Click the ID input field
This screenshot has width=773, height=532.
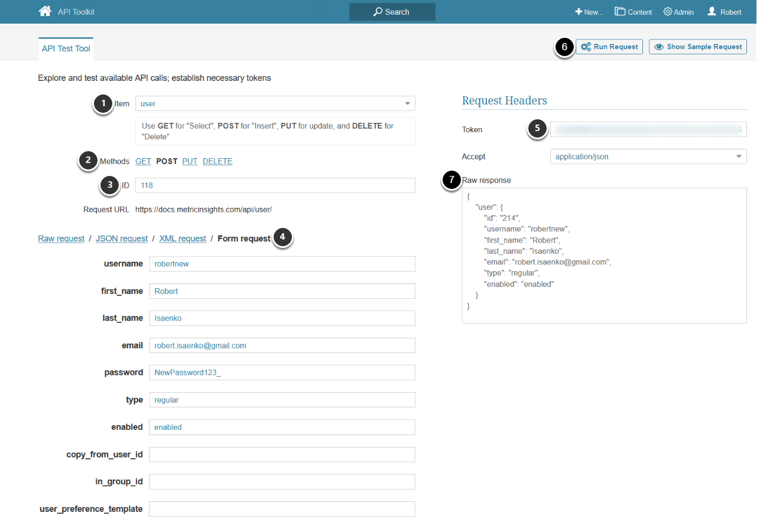click(275, 185)
